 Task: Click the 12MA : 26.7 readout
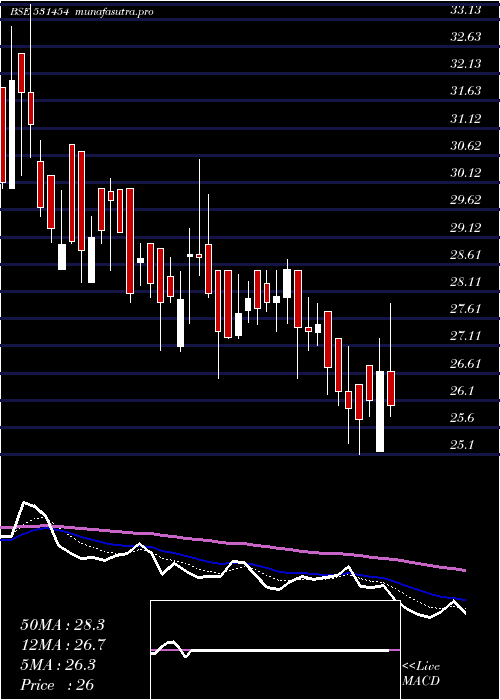pyautogui.click(x=62, y=645)
